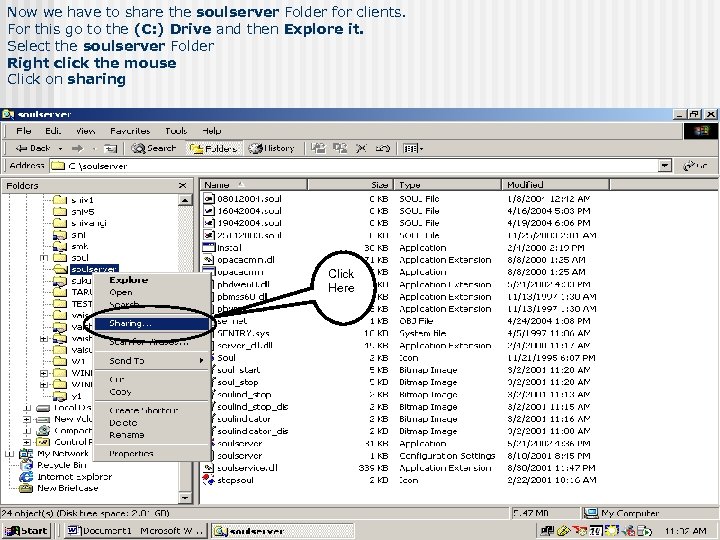
Task: Open the Favorites menu
Action: pos(130,131)
